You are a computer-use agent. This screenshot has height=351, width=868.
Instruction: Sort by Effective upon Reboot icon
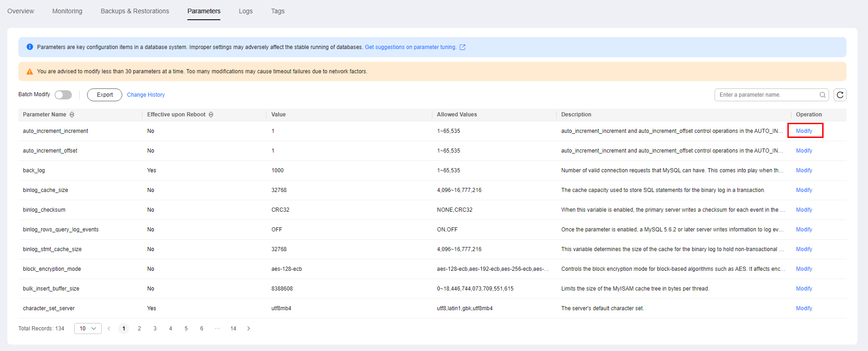click(x=211, y=115)
